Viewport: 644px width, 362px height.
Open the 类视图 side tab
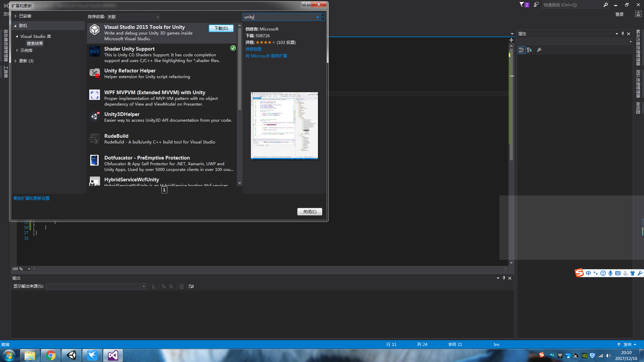tap(638, 108)
